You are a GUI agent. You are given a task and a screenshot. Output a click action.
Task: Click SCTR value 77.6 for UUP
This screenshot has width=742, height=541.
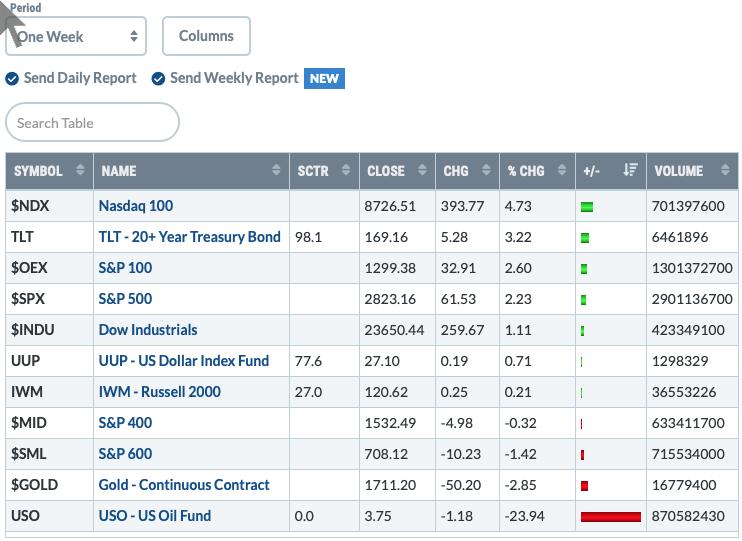(308, 361)
